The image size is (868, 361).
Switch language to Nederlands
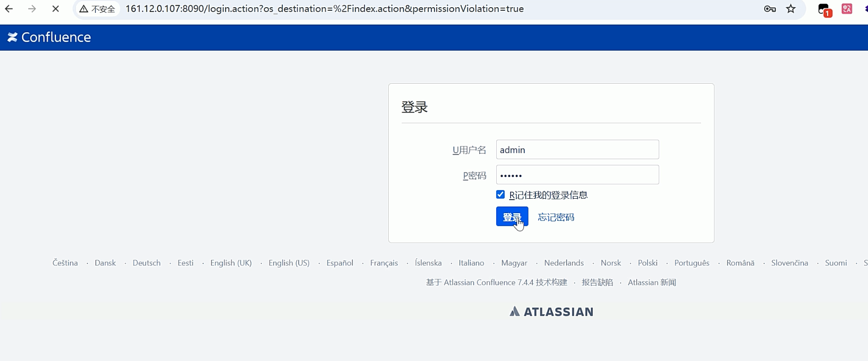pos(564,262)
